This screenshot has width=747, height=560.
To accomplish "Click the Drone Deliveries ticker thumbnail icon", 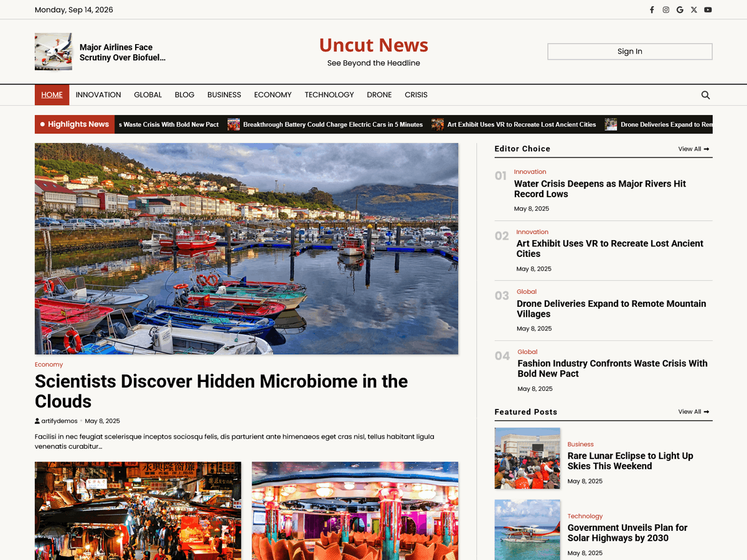I will point(611,124).
